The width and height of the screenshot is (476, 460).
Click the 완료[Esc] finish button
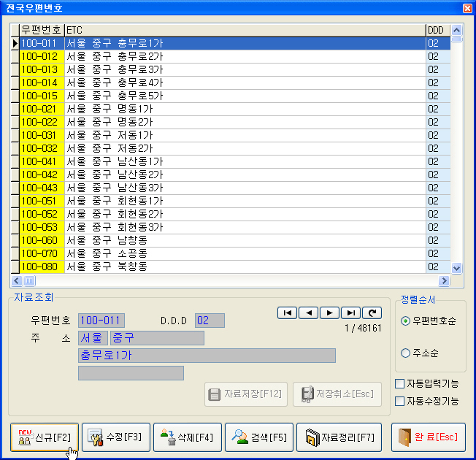click(429, 437)
